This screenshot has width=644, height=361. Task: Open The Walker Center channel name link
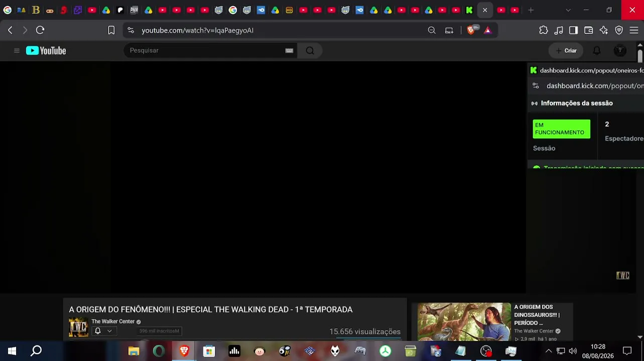113,321
